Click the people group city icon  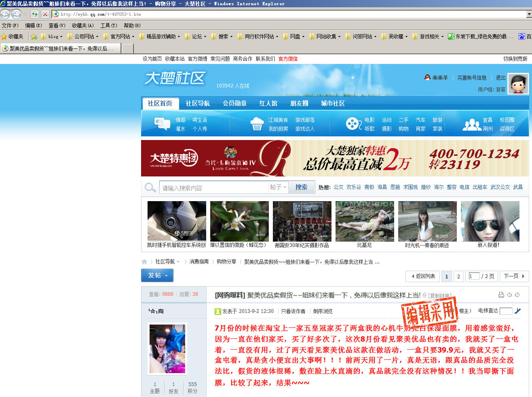[x=472, y=124]
